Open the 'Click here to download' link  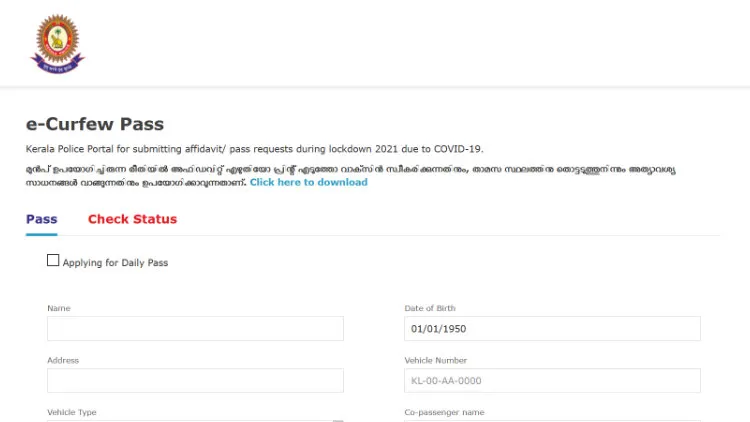[x=308, y=182]
